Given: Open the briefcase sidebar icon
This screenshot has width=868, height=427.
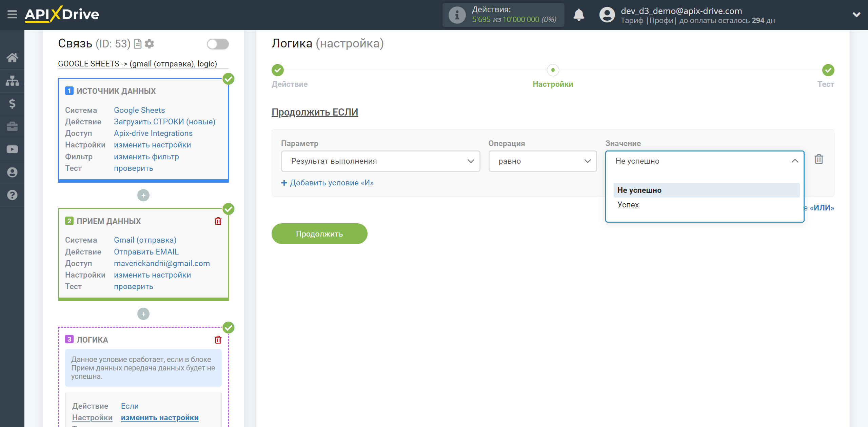Looking at the screenshot, I should pos(12,126).
